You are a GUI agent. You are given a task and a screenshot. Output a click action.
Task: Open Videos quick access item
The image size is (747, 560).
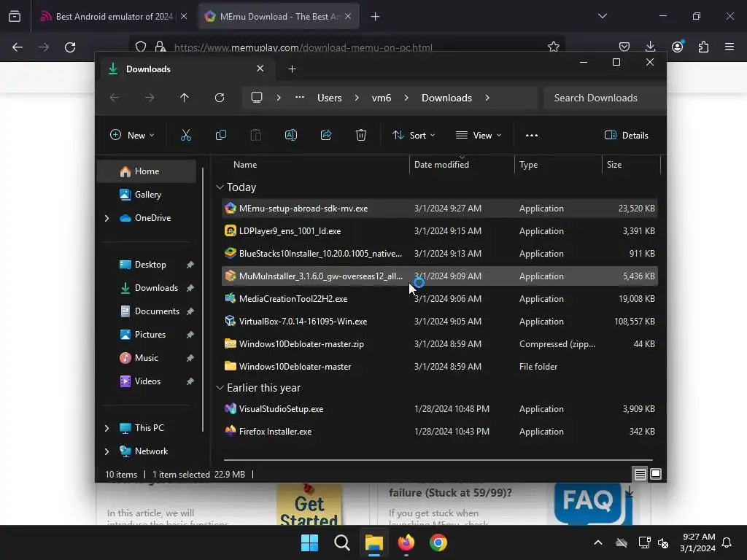[146, 381]
